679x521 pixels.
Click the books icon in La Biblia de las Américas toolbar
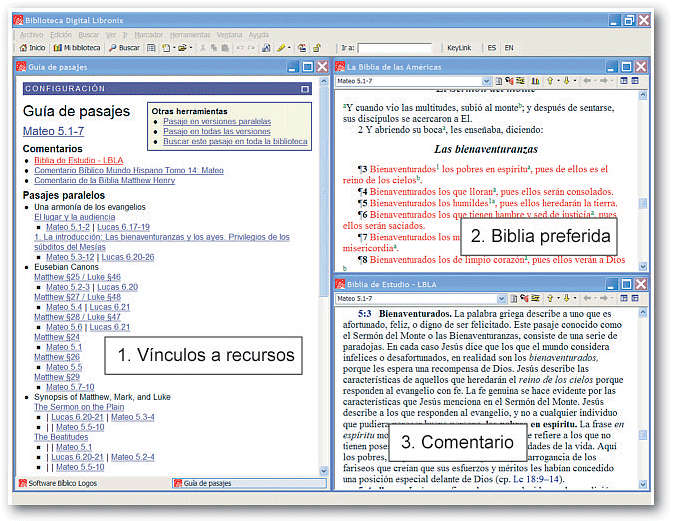click(536, 81)
